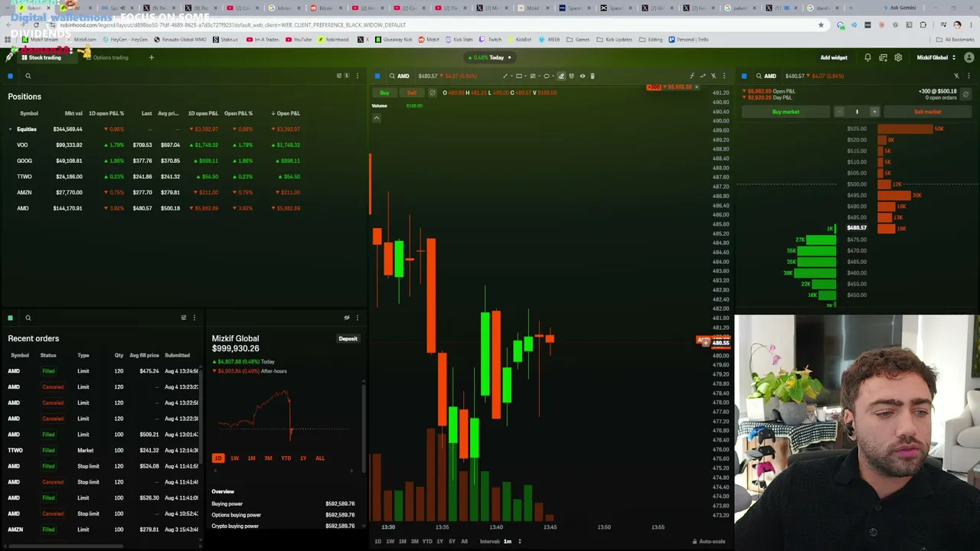Search symbol in the AMD chart widget
Screen dimensions: 980x551
tap(392, 76)
